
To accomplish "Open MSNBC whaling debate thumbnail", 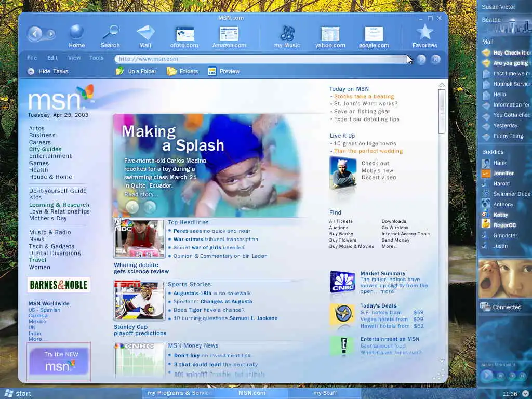I will 139,238.
